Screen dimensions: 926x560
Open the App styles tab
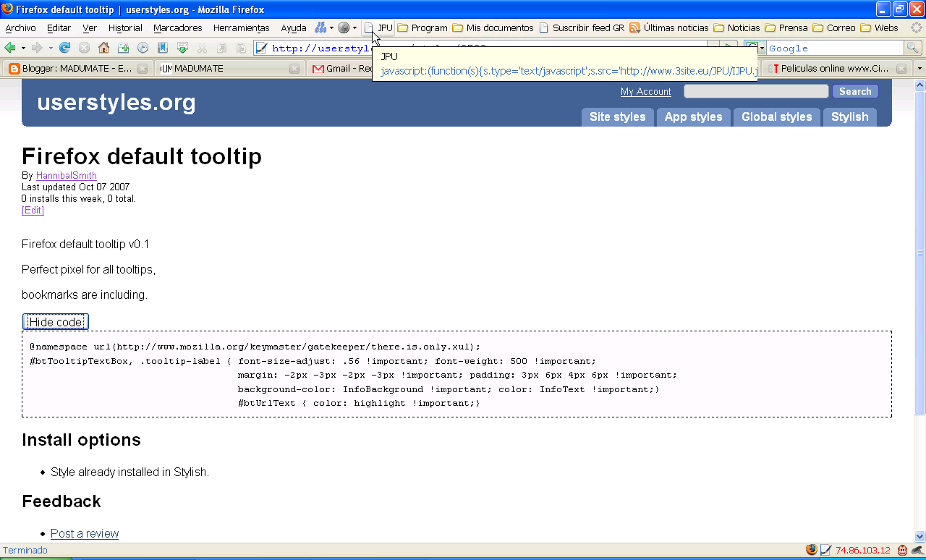coord(693,117)
